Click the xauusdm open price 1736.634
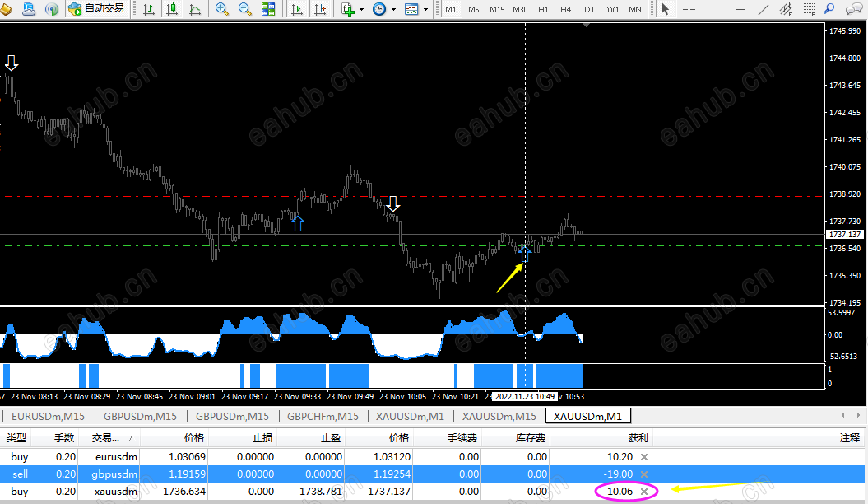This screenshot has width=868, height=504. pos(184,492)
